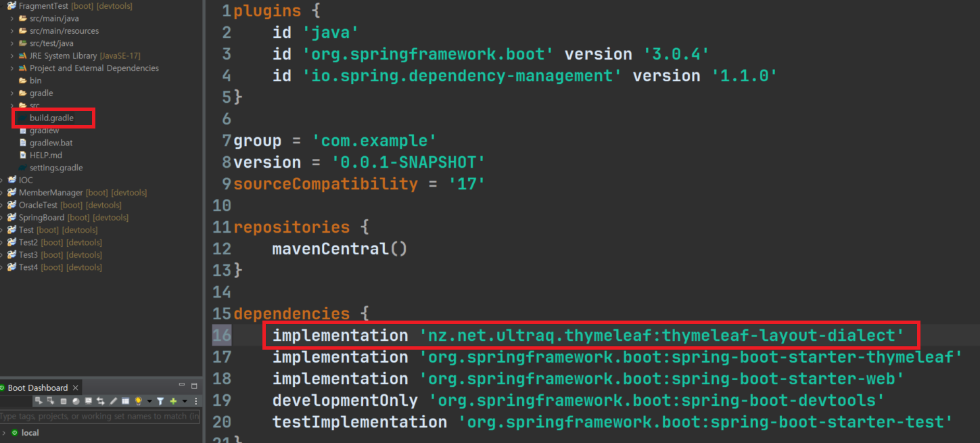Click the spring-boot-starter-web dependency line

tap(588, 379)
